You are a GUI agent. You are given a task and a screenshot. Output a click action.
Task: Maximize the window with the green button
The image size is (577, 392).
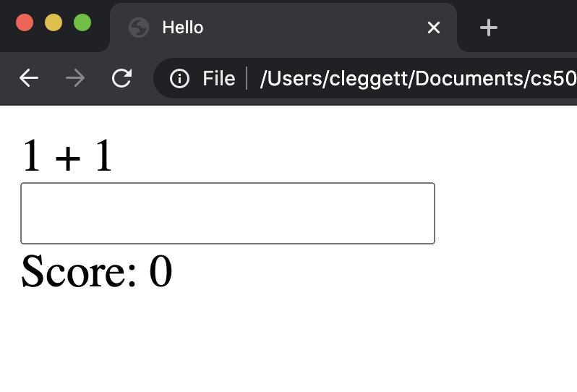click(82, 22)
